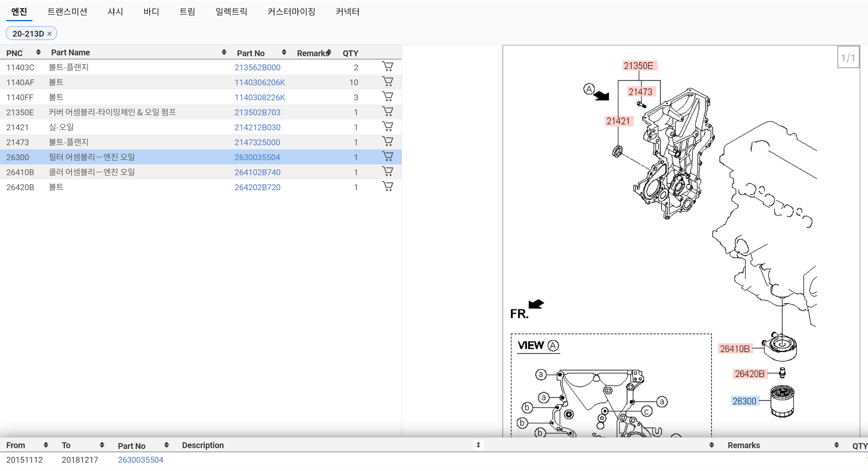The width and height of the screenshot is (868, 471).
Task: Select the 26410B label in the diagram
Action: [735, 349]
